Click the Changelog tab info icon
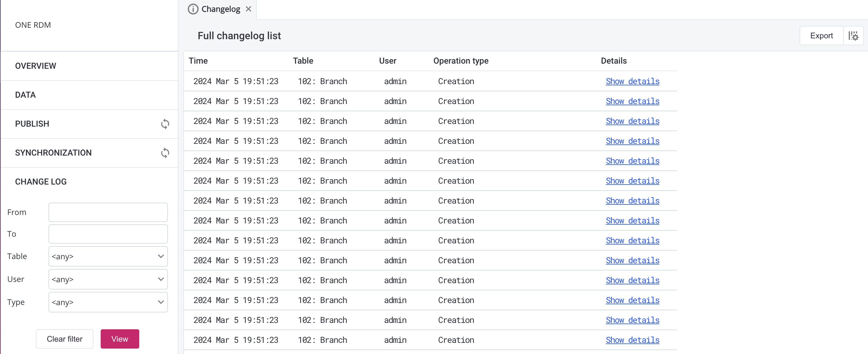The width and height of the screenshot is (868, 354). coord(193,9)
